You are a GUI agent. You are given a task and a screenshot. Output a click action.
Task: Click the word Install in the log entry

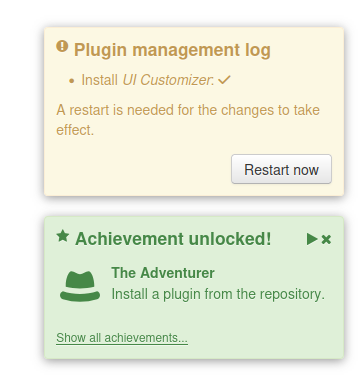click(x=99, y=80)
